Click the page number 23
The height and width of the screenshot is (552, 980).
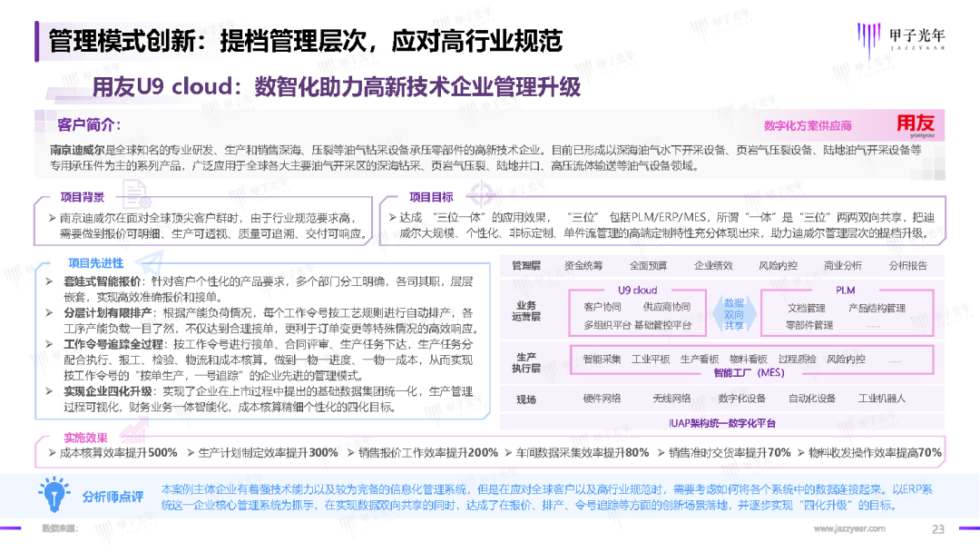[938, 529]
